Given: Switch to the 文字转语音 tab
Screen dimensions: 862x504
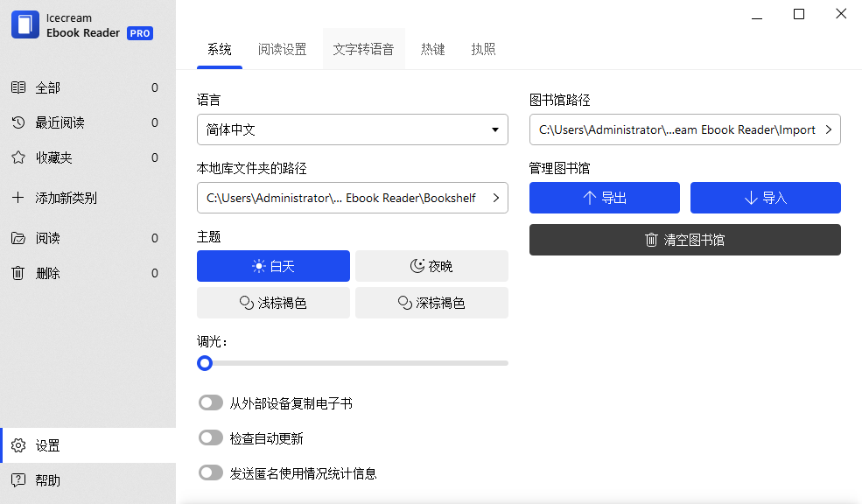Looking at the screenshot, I should 364,50.
